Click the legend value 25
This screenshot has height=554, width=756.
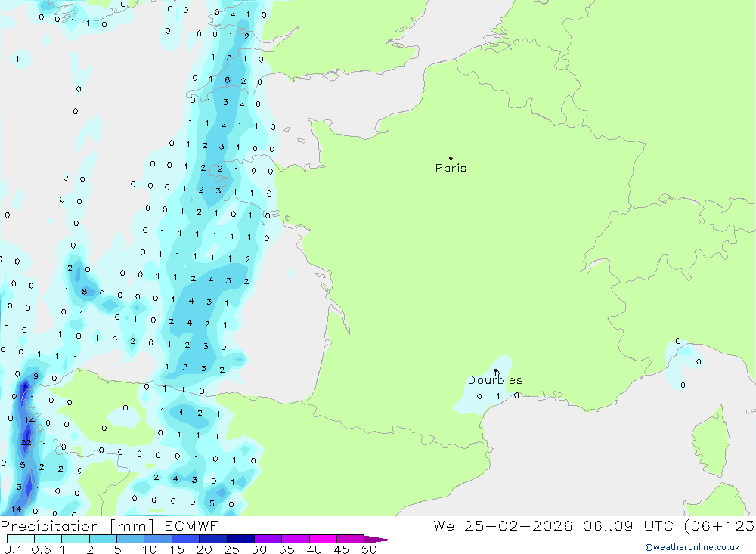[231, 549]
